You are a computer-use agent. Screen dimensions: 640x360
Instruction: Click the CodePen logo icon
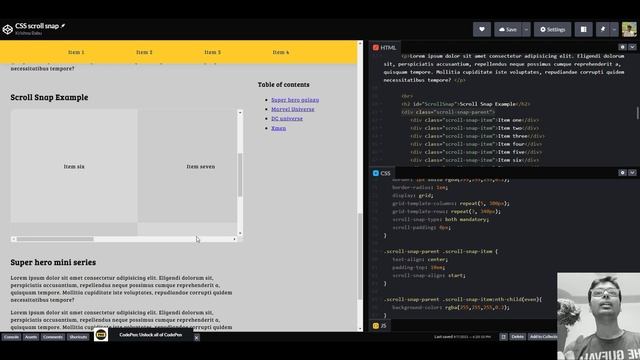click(x=7, y=29)
